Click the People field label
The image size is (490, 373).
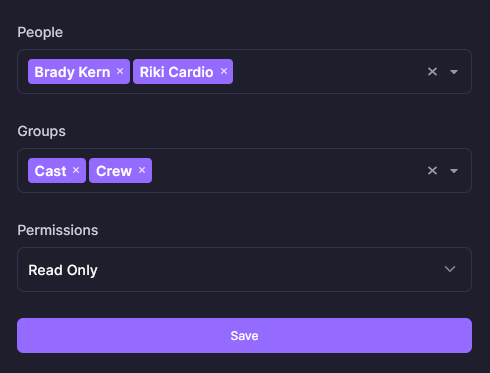click(x=40, y=32)
